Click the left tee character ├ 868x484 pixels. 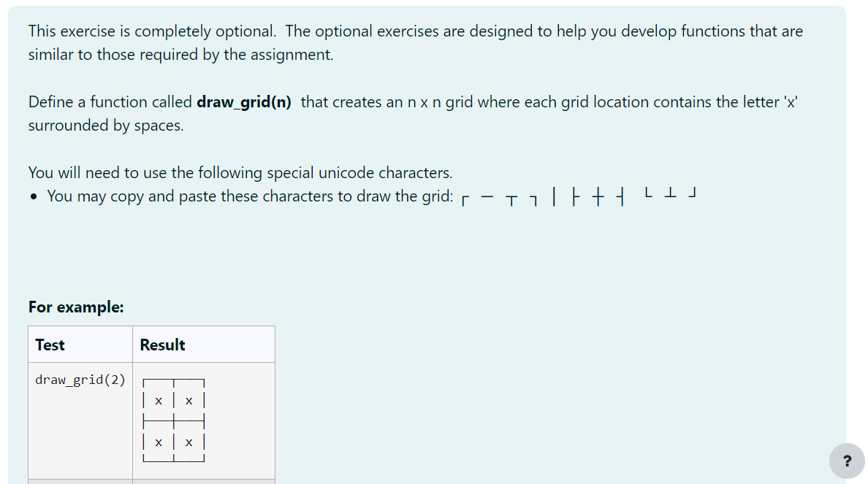click(x=574, y=197)
